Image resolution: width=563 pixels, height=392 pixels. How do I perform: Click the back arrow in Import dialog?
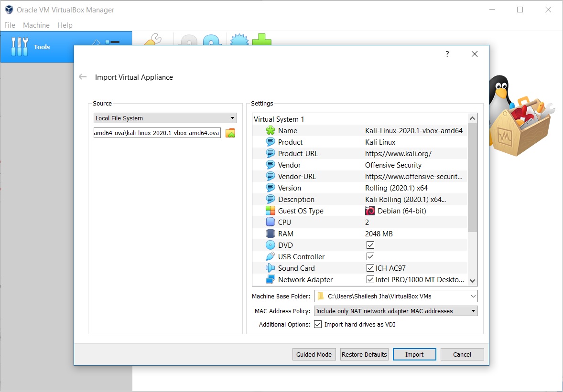(x=83, y=77)
